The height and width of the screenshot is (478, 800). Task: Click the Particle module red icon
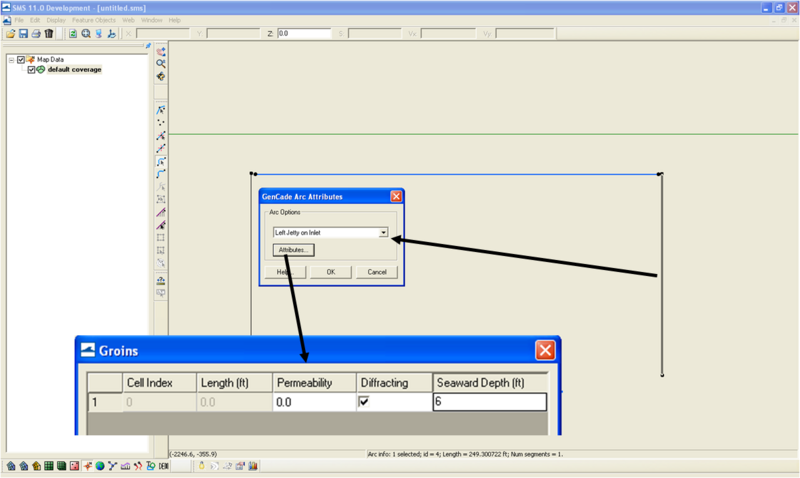pos(138,466)
